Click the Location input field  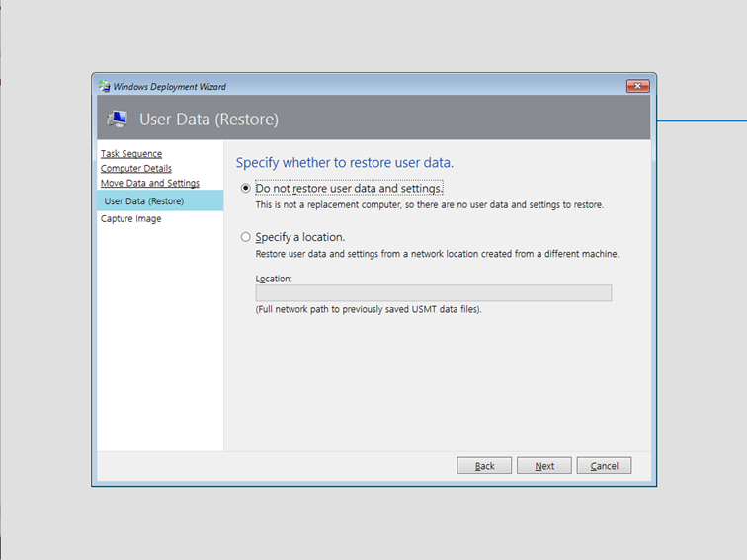[x=434, y=293]
